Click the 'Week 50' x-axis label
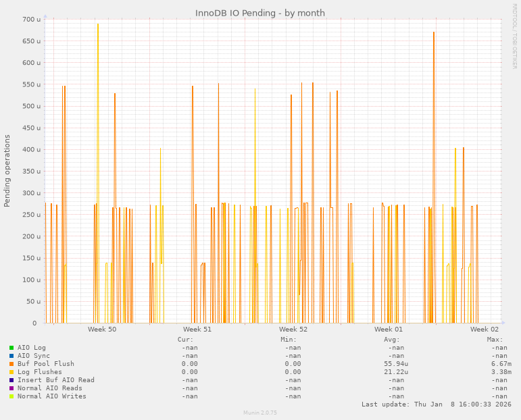 pyautogui.click(x=102, y=330)
